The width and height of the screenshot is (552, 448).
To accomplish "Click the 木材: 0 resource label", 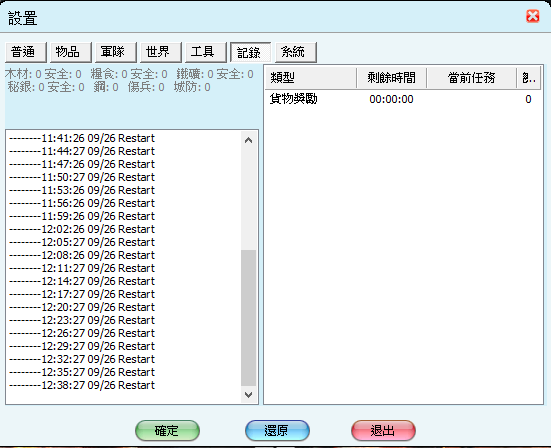I will pyautogui.click(x=23, y=74).
